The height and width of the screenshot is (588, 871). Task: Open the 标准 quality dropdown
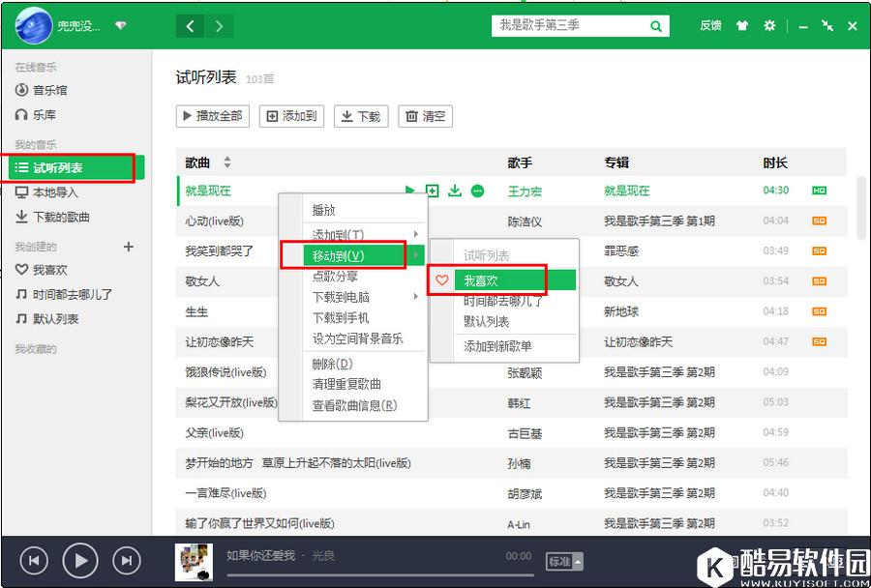[x=562, y=560]
